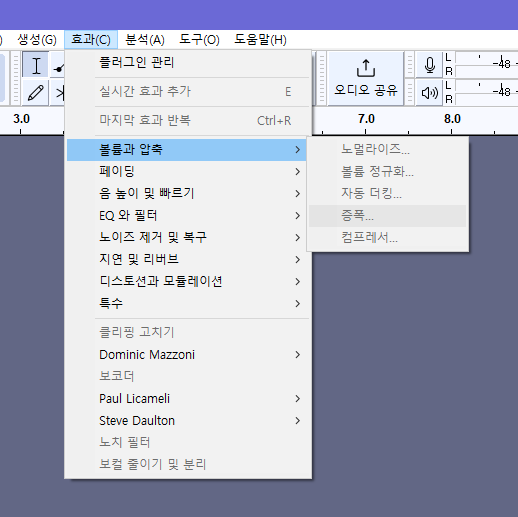Click the 오디오 공유 share audio button
The image size is (518, 517).
(x=366, y=78)
